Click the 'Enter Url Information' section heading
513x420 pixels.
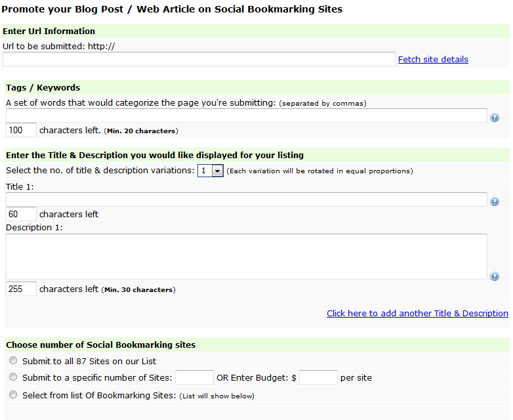pyautogui.click(x=49, y=31)
